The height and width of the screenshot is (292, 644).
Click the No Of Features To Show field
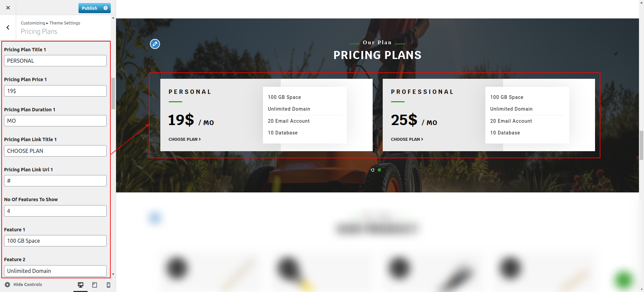[x=55, y=211]
